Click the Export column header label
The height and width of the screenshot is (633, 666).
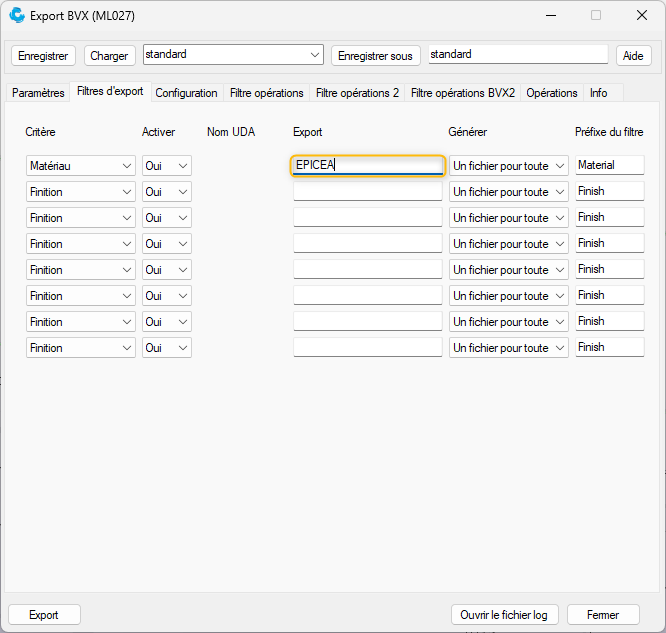point(308,132)
